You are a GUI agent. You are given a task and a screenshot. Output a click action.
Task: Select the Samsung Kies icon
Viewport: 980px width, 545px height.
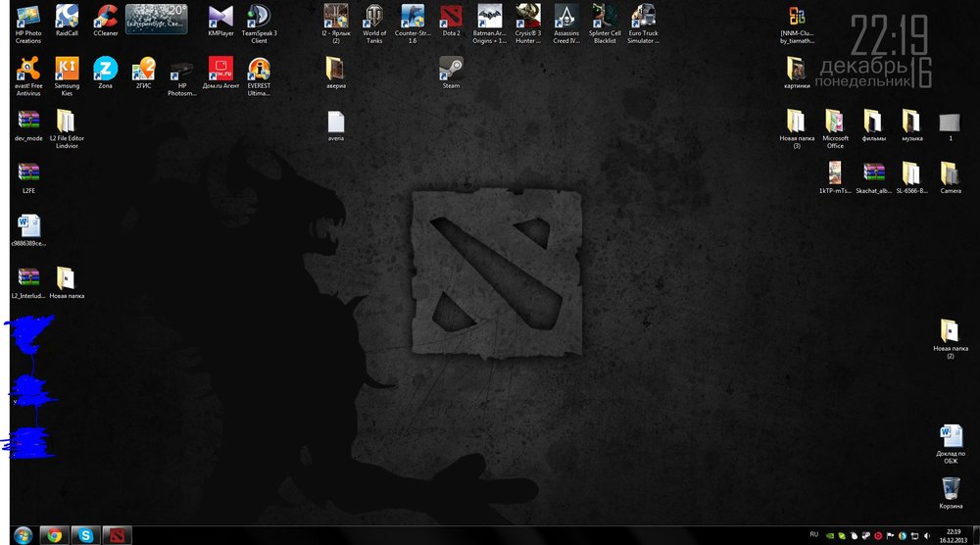point(67,69)
